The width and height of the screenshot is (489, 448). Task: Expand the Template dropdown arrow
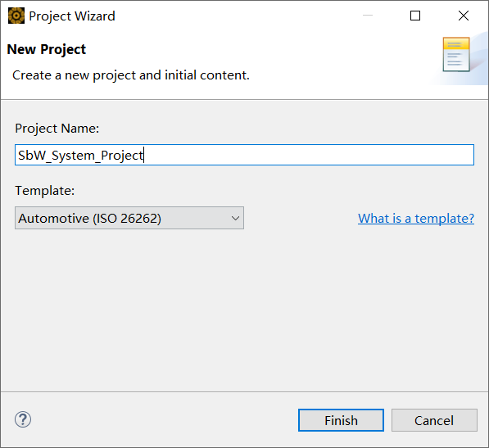[235, 218]
